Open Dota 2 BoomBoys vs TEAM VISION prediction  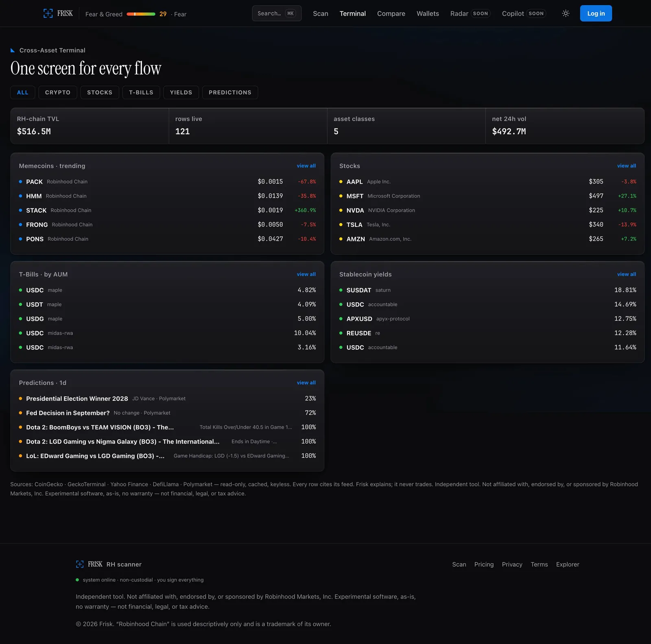(167, 427)
